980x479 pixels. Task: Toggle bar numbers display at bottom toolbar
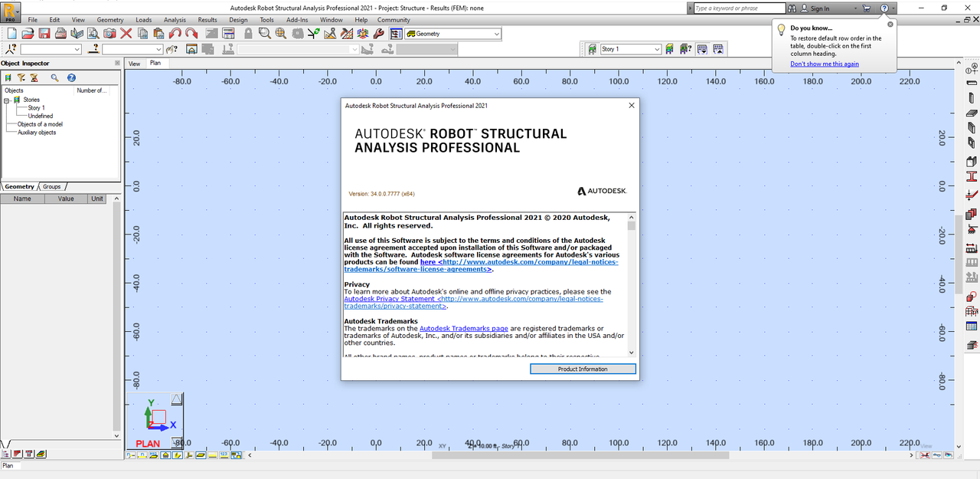pyautogui.click(x=142, y=454)
